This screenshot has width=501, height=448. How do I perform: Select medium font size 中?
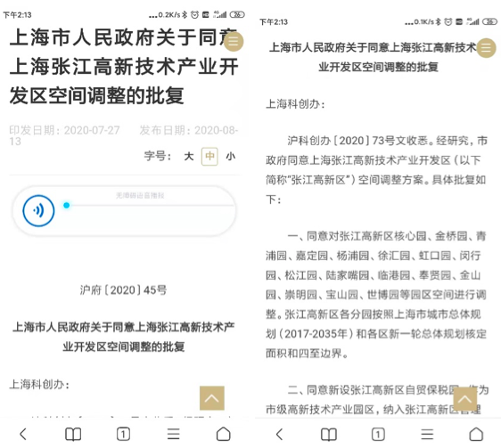(209, 157)
